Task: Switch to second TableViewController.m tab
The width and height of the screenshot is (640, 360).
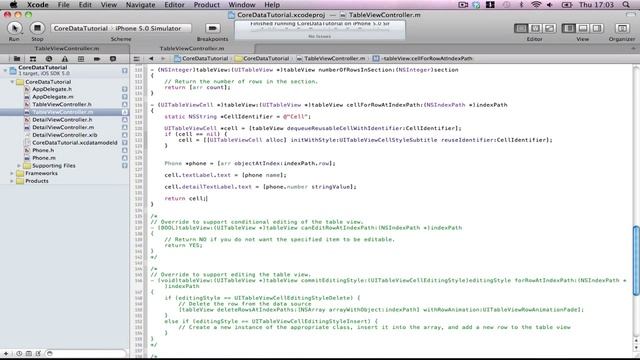Action: click(192, 48)
